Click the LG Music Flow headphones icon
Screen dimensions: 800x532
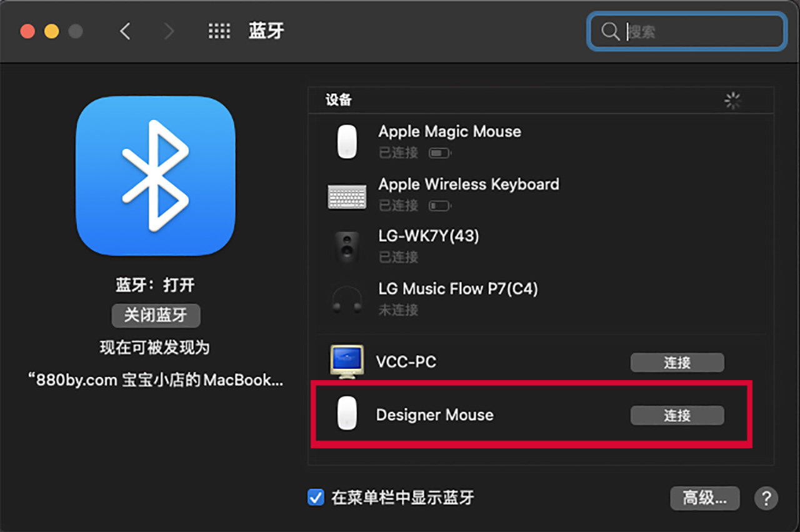pos(347,299)
